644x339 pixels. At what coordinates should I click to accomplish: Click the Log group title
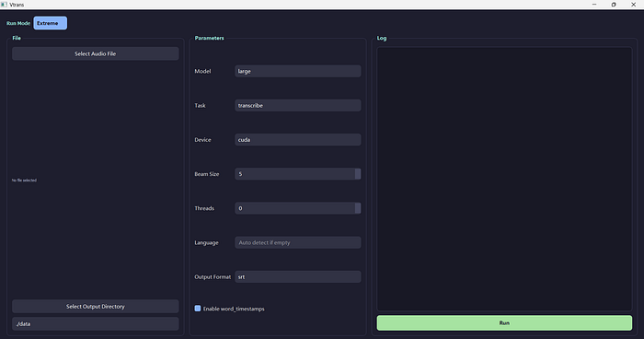point(382,38)
